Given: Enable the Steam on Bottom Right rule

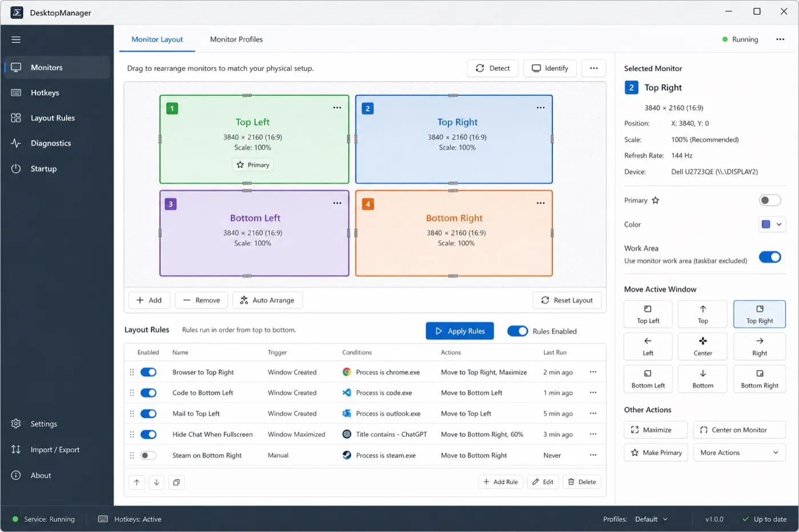Looking at the screenshot, I should 148,455.
